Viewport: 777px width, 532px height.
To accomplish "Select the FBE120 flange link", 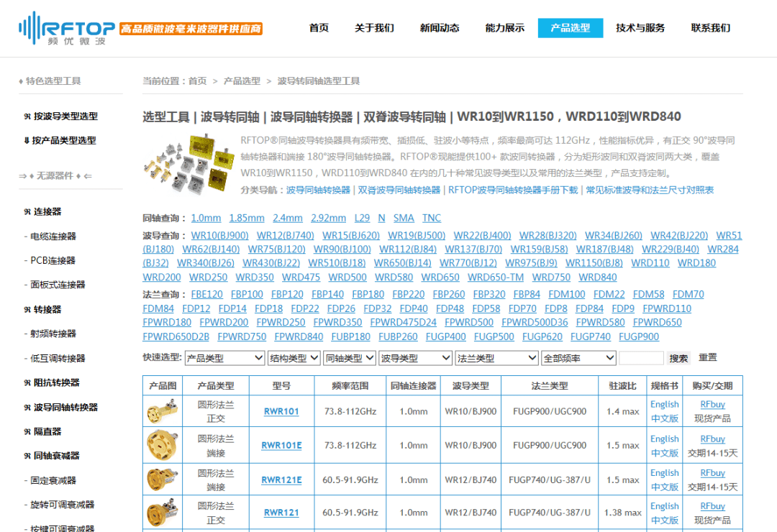I will coord(207,294).
